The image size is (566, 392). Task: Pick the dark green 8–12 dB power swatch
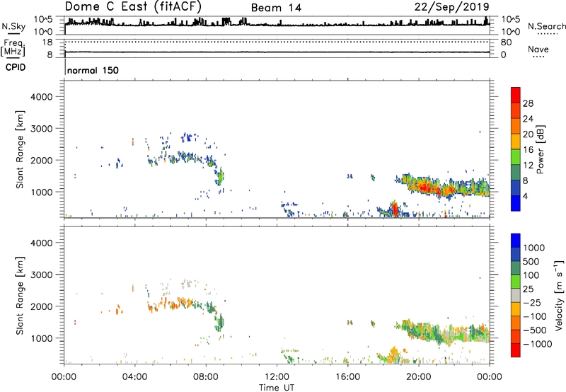pyautogui.click(x=516, y=172)
